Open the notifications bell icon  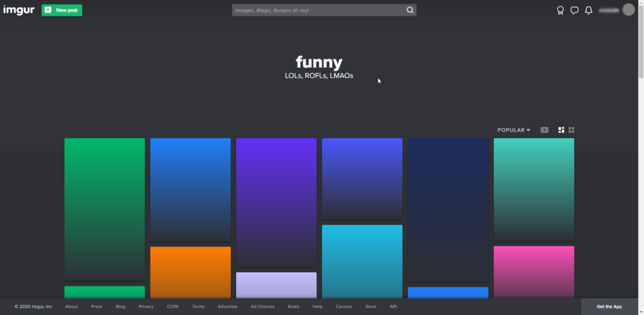click(589, 10)
